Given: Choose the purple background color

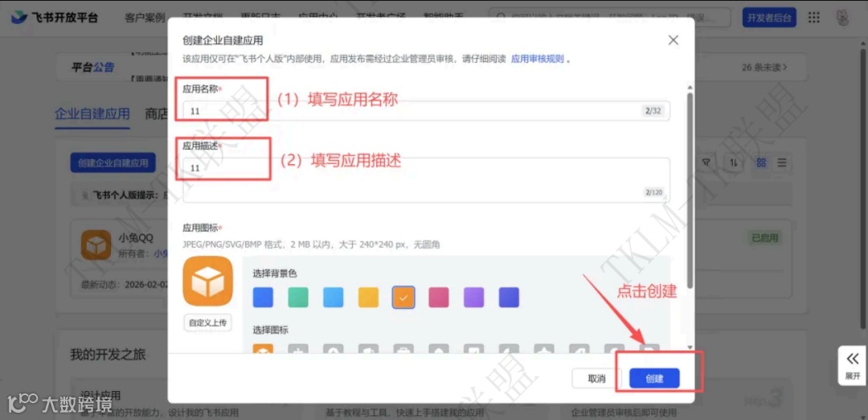Looking at the screenshot, I should pyautogui.click(x=474, y=298).
